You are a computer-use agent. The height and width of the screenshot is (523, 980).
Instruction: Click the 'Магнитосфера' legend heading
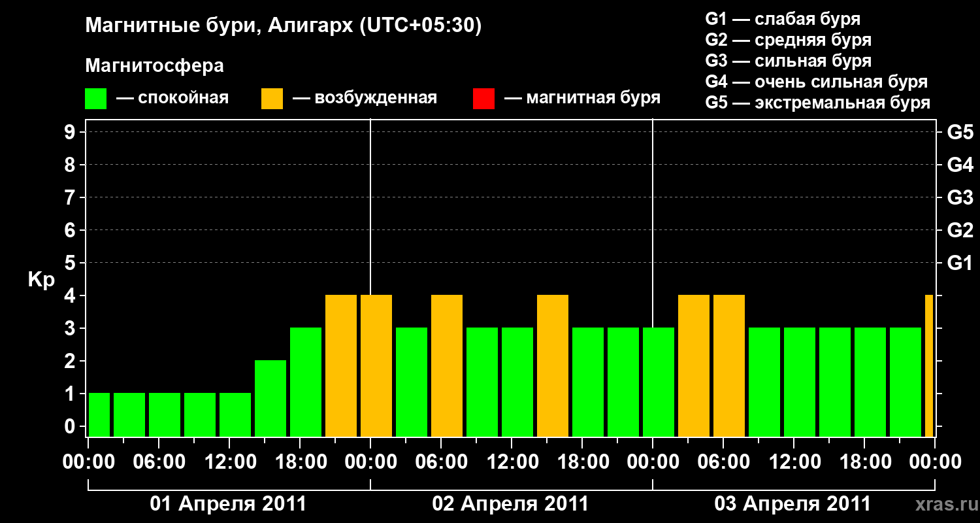(x=154, y=66)
